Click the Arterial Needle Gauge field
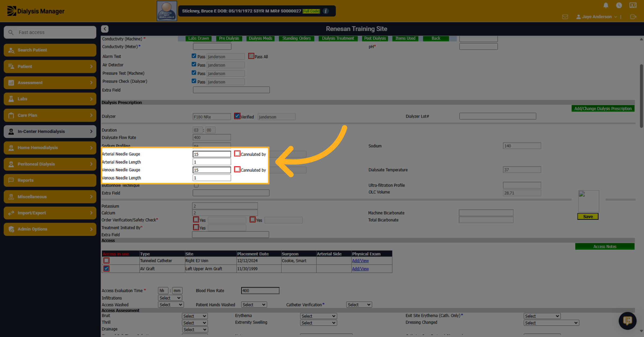644x337 pixels. click(x=212, y=154)
